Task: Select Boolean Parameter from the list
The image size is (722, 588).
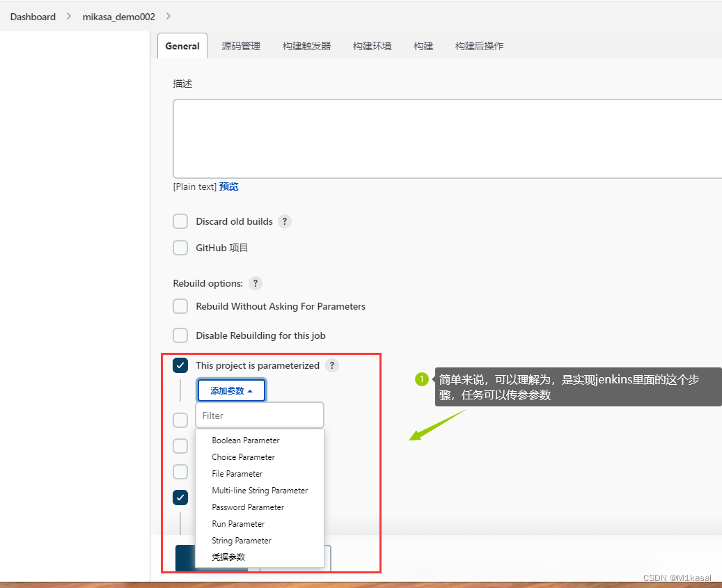Action: [x=245, y=440]
